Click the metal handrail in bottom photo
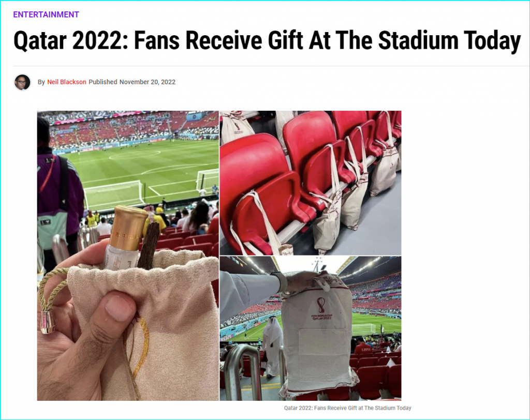This screenshot has height=420, width=530. coord(243,372)
